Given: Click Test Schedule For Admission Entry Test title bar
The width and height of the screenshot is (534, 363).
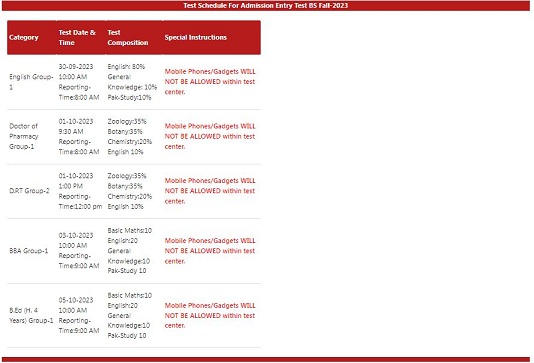Looking at the screenshot, I should (x=266, y=5).
